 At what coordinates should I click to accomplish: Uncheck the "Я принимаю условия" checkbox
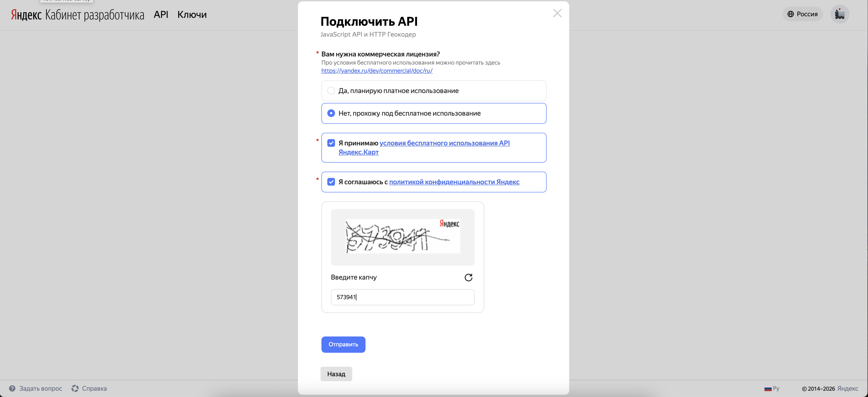331,143
